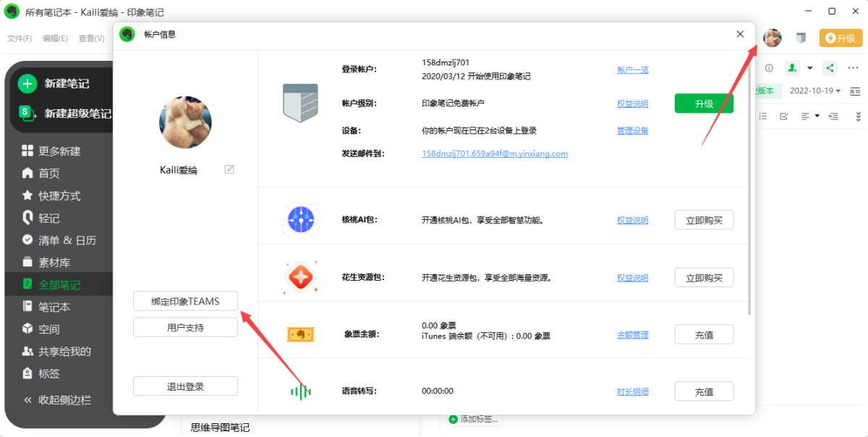This screenshot has width=868, height=437.
Task: Open the three-dots more menu
Action: point(853,68)
